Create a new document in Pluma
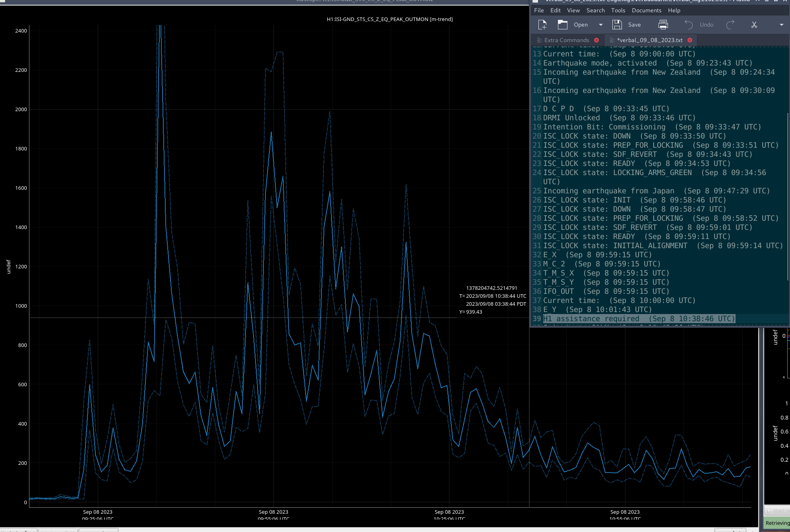The height and width of the screenshot is (532, 790). pos(542,25)
